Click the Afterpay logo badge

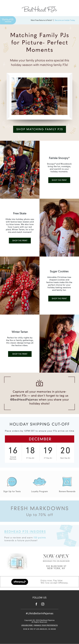pyautogui.click(x=20, y=582)
